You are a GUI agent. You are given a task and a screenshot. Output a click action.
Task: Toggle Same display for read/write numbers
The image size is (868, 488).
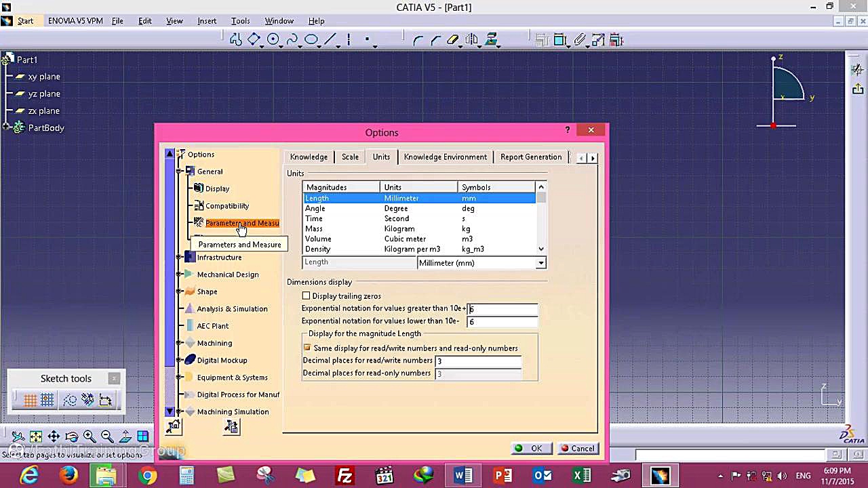(307, 348)
